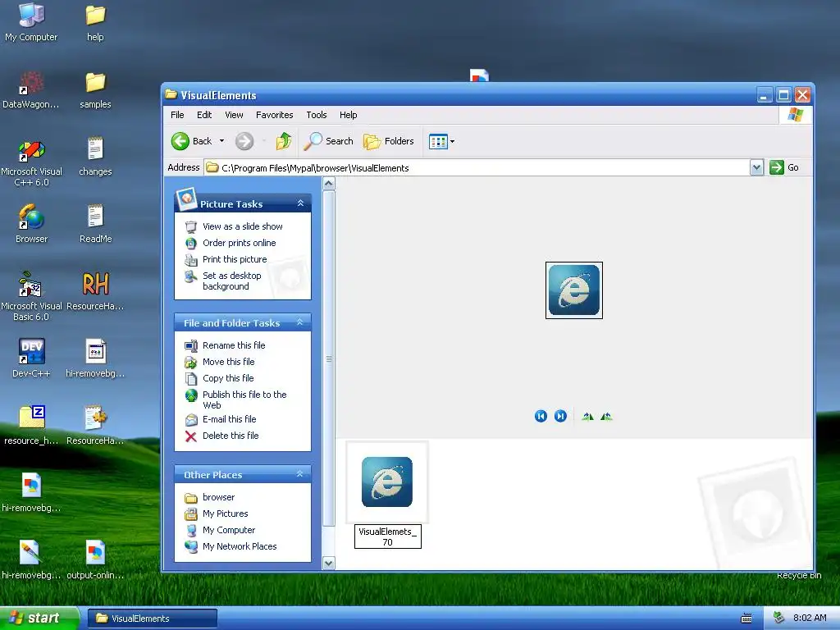Open the Back history dropdown arrow
This screenshot has width=840, height=630.
coord(221,141)
